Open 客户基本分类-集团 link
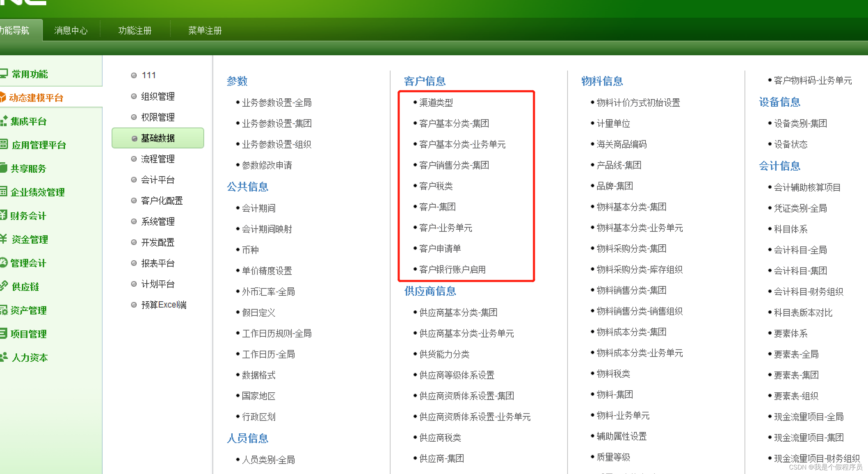Image resolution: width=868 pixels, height=474 pixels. pyautogui.click(x=454, y=123)
